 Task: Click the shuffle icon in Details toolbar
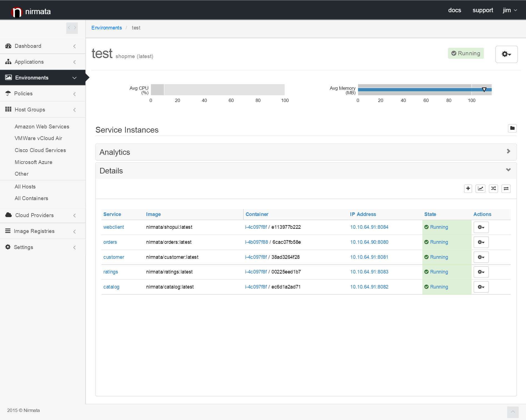click(493, 188)
